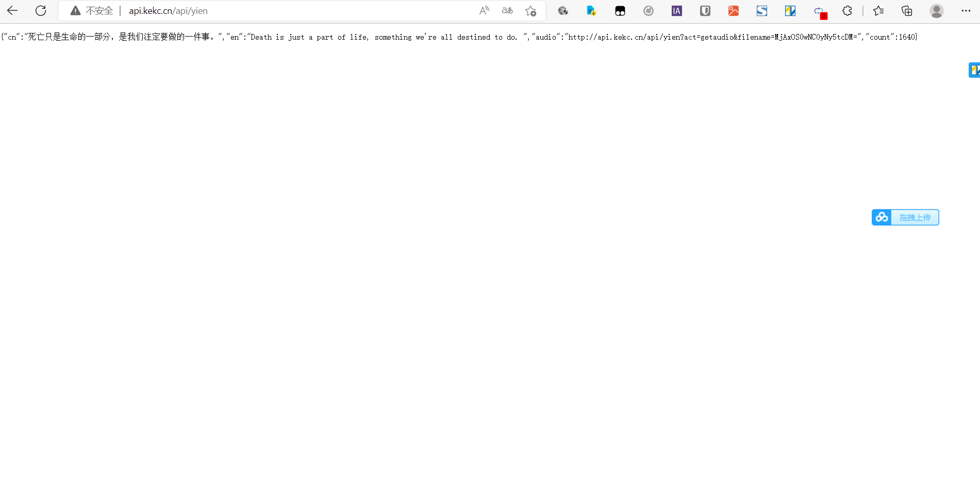Viewport: 980px width, 481px height.
Task: Refresh the current page
Action: click(x=41, y=11)
